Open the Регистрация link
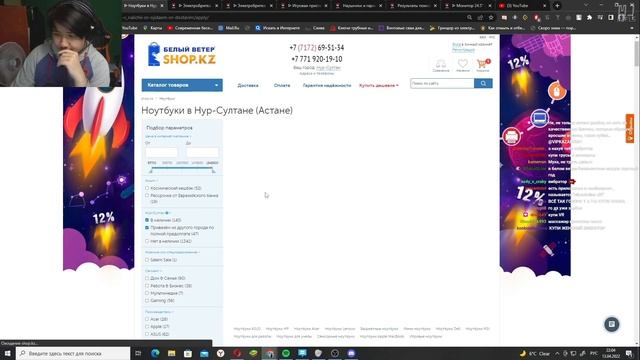The image size is (640, 360). coord(463,50)
